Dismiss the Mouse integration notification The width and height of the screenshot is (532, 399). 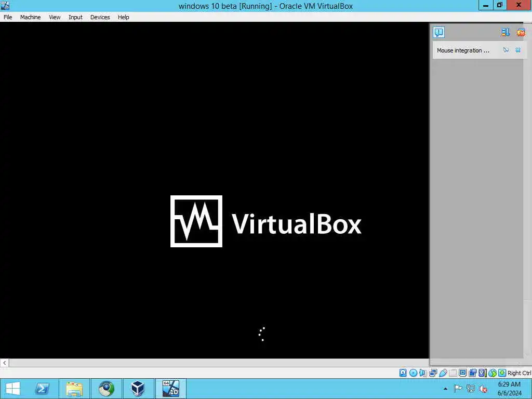coord(518,50)
